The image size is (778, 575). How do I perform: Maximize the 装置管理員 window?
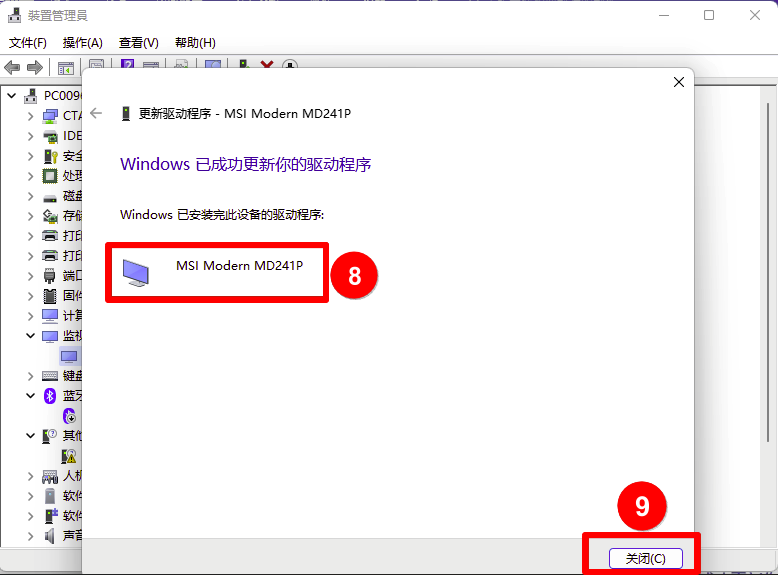(709, 15)
